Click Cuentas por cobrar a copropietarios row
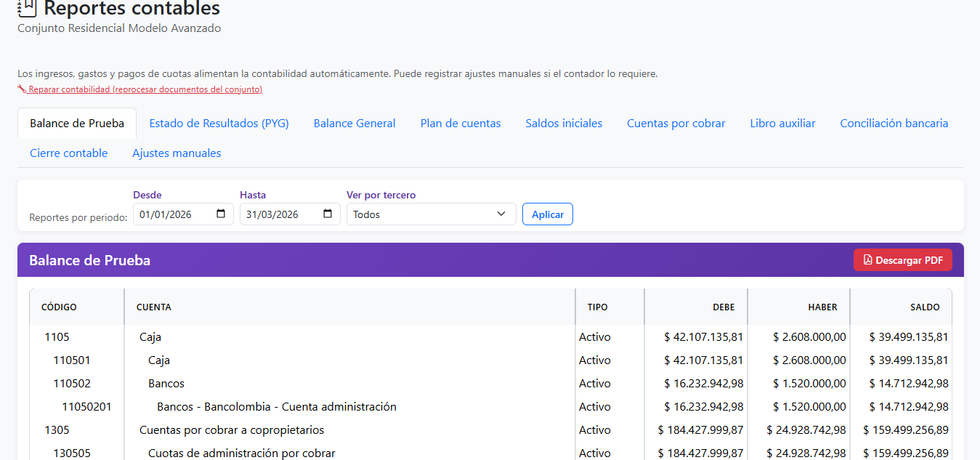 coord(490,430)
